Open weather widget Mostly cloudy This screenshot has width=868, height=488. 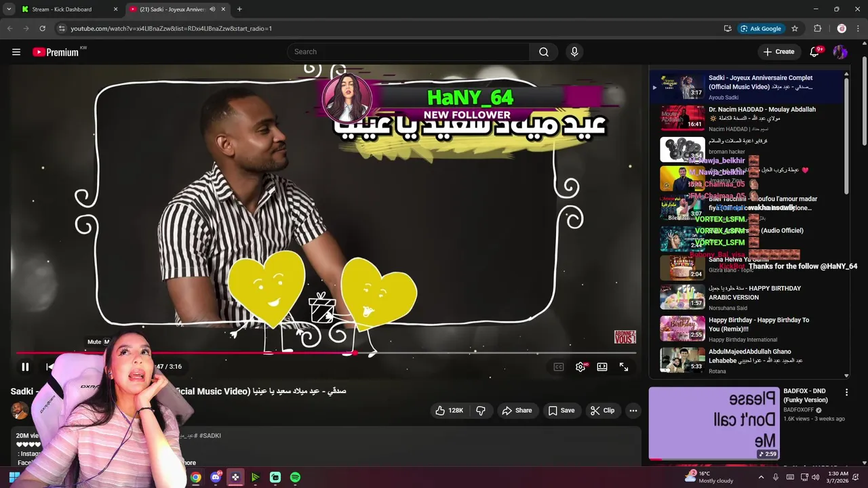pos(710,477)
